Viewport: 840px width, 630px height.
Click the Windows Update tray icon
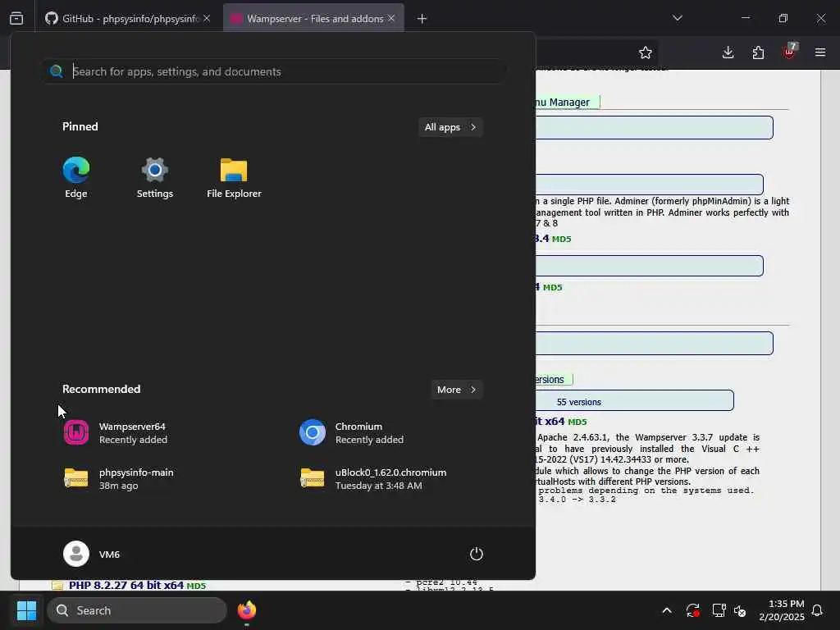(x=692, y=610)
